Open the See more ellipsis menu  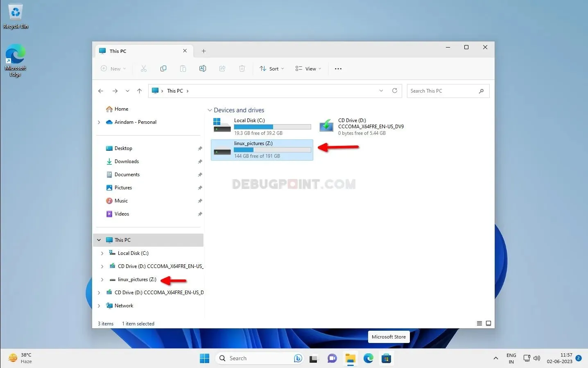[x=338, y=68]
